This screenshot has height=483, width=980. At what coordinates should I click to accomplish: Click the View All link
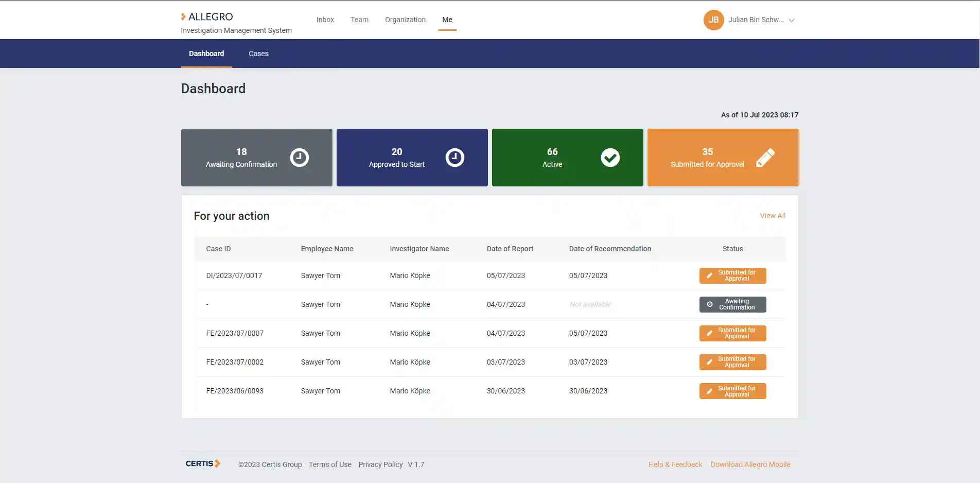(x=773, y=216)
